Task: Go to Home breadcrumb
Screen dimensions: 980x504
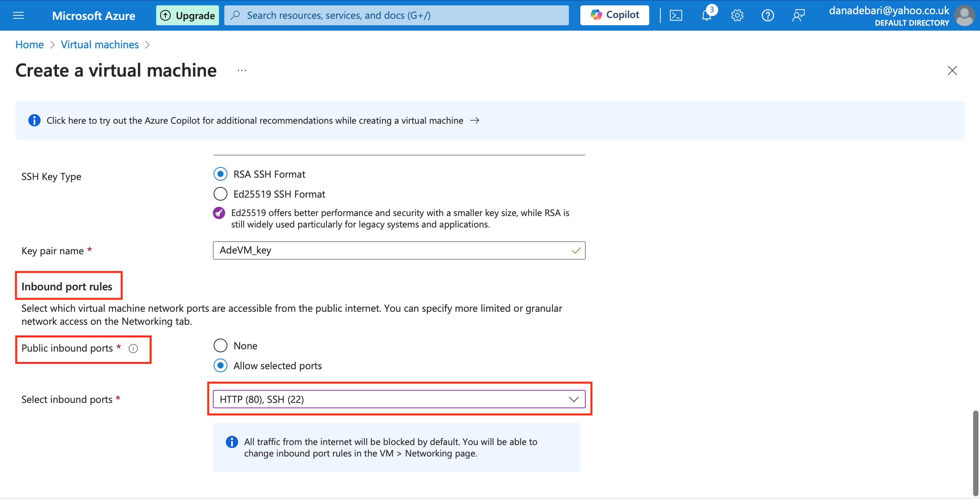Action: click(29, 45)
